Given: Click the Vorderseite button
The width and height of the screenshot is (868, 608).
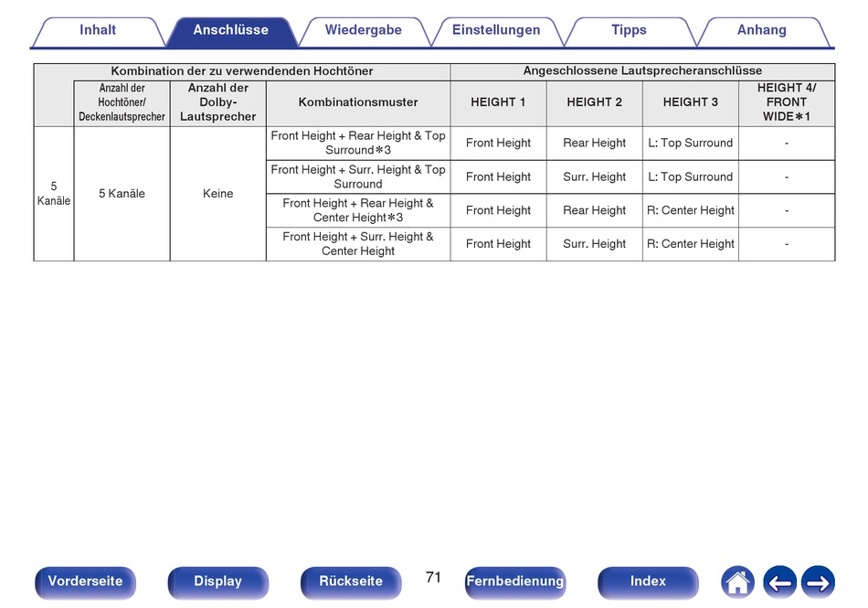Looking at the screenshot, I should click(x=85, y=582).
